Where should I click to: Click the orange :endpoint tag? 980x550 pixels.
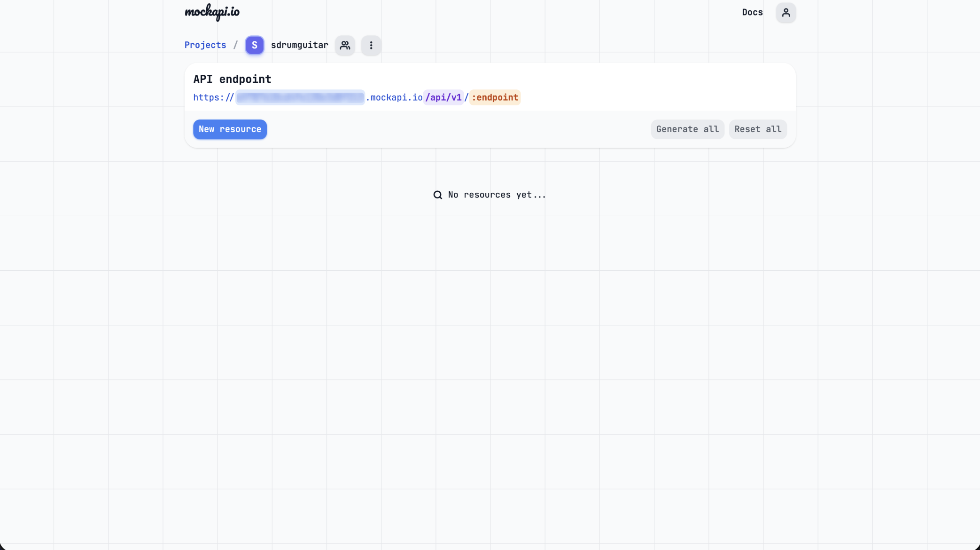(495, 97)
